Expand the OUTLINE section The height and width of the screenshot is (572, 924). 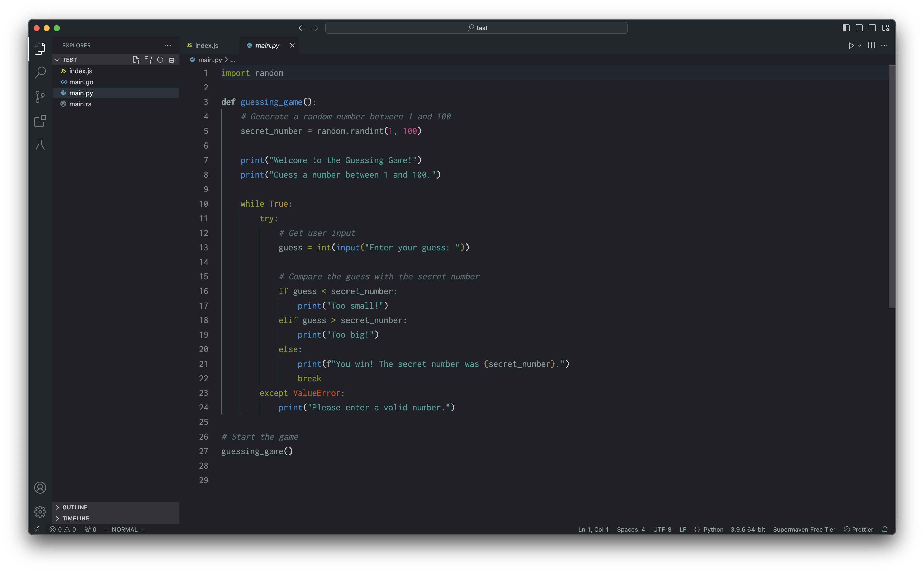point(116,507)
